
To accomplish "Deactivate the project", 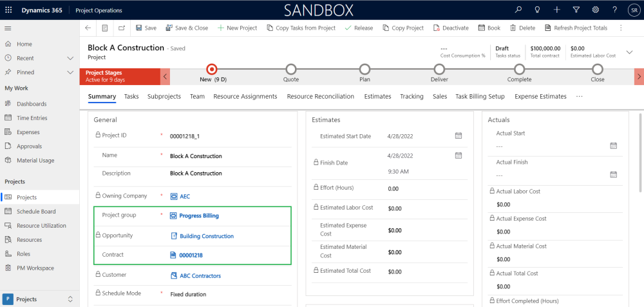I will pyautogui.click(x=451, y=28).
